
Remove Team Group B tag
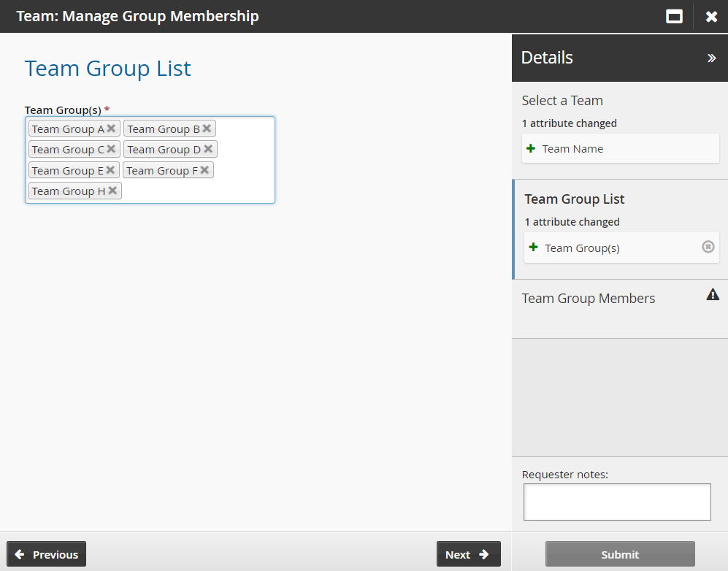pyautogui.click(x=207, y=129)
